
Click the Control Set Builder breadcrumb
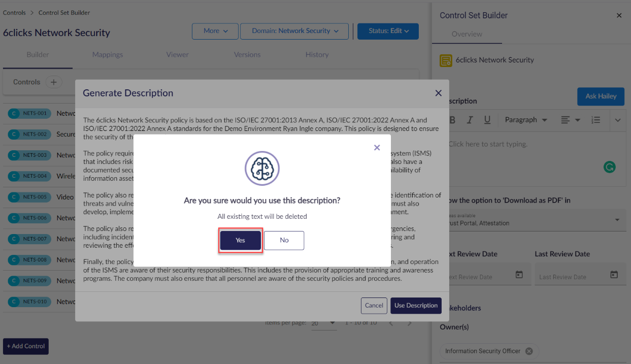[x=64, y=13]
